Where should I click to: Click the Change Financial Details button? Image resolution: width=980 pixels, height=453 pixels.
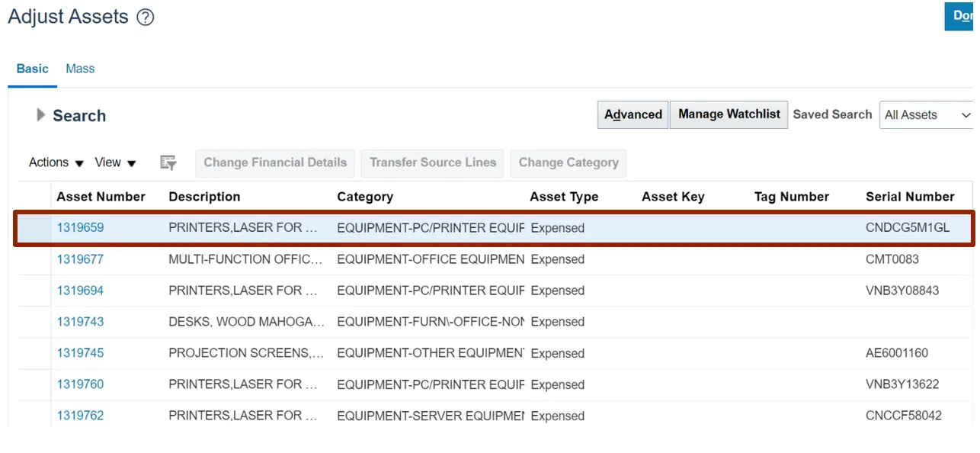pyautogui.click(x=275, y=162)
